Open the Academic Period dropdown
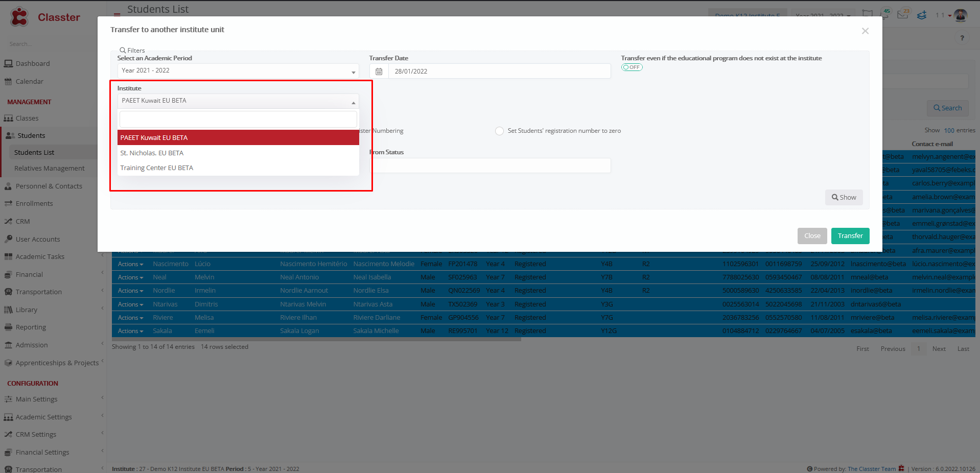Viewport: 980px width, 473px height. tap(238, 70)
